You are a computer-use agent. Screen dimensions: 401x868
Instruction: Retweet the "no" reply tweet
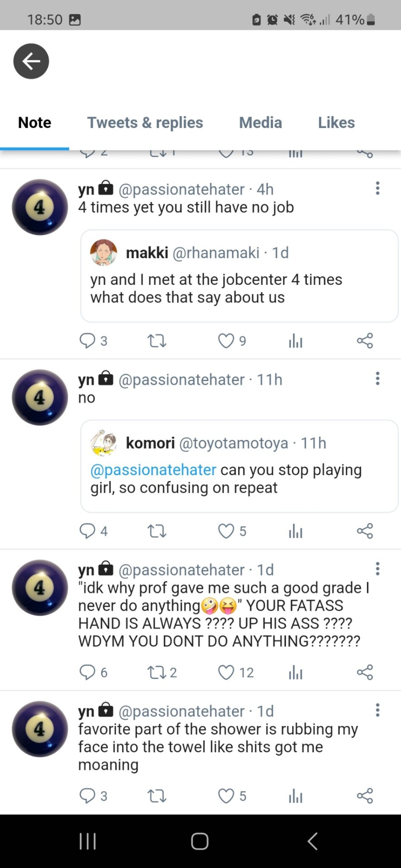click(157, 531)
